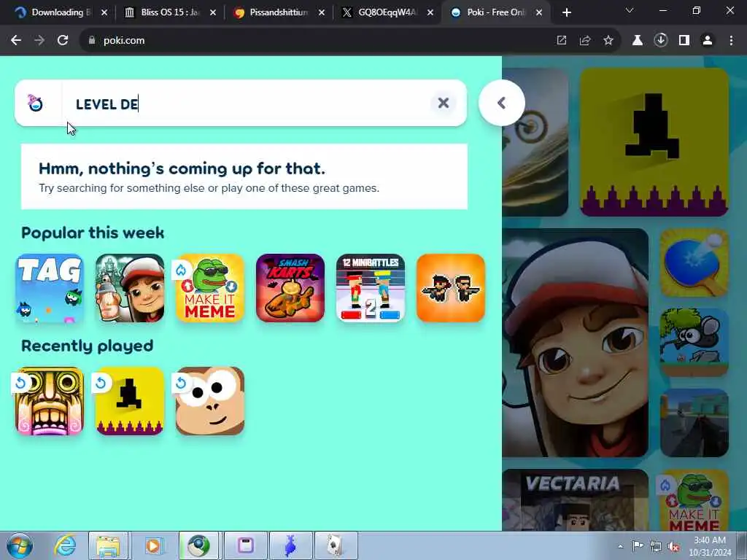
Task: Open the large Subway Surfers tile on homepage
Action: (x=575, y=343)
